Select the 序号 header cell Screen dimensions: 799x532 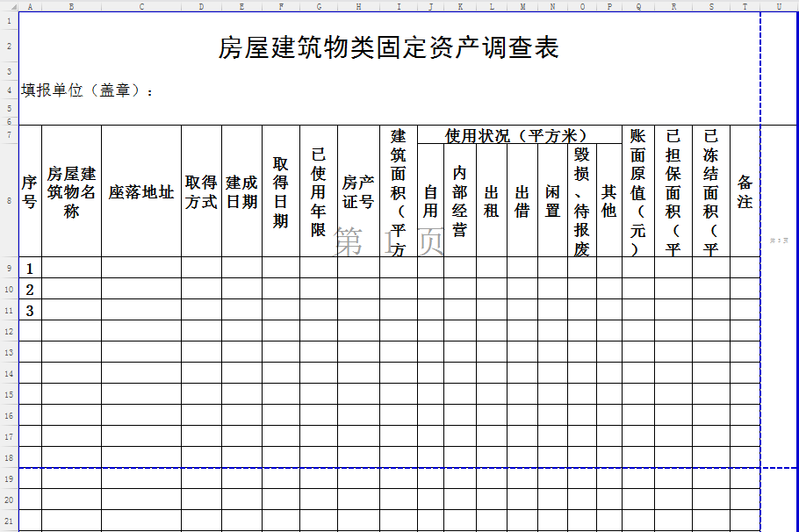coord(30,191)
